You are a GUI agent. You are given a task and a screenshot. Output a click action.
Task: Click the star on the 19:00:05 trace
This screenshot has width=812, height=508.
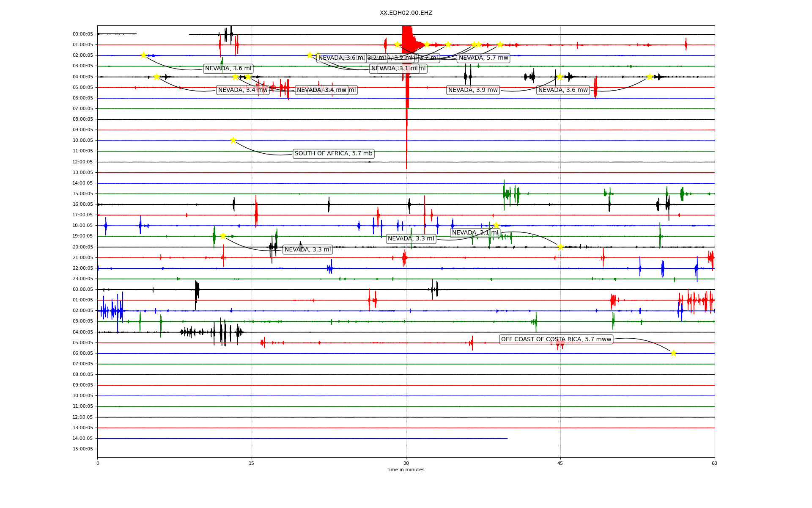223,236
